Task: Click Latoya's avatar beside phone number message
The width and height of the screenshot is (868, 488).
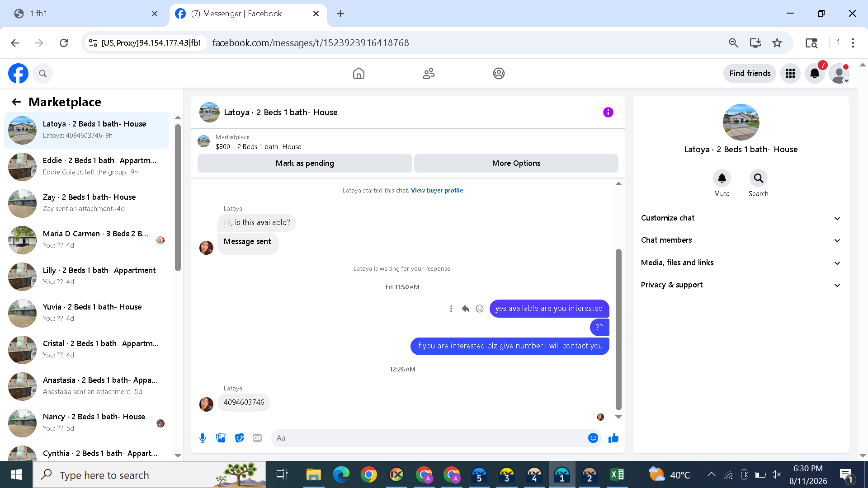Action: [206, 404]
